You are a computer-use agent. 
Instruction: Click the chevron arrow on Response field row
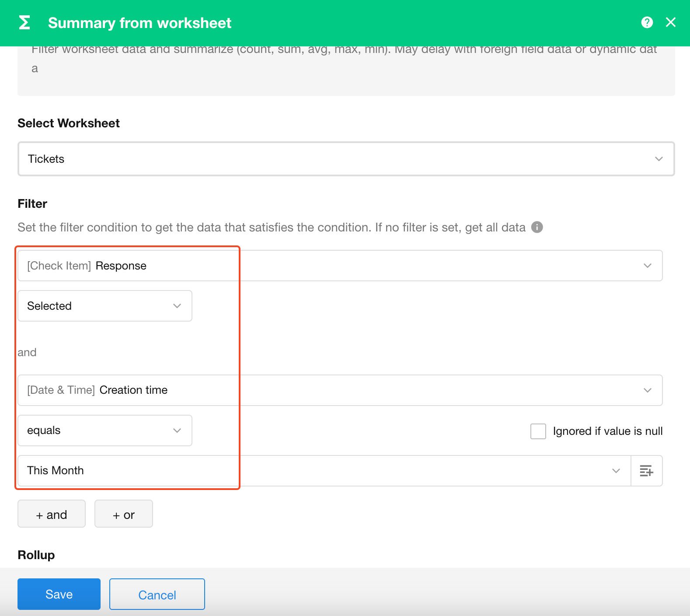point(647,266)
